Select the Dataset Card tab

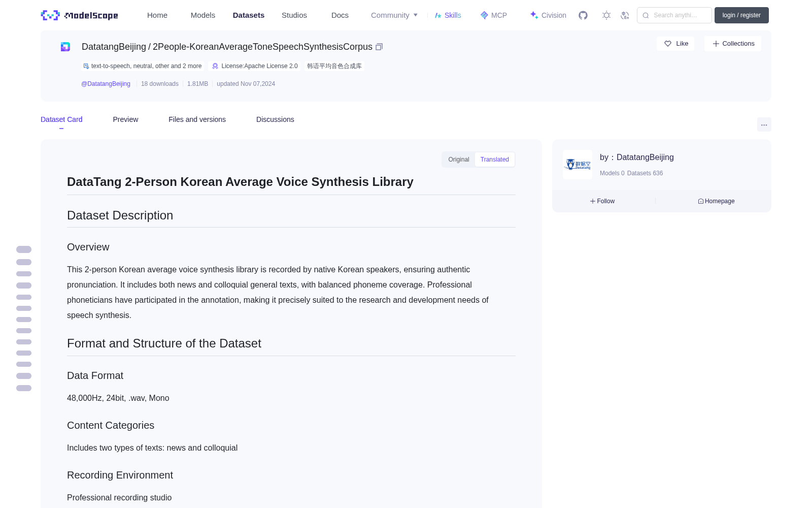pyautogui.click(x=61, y=119)
